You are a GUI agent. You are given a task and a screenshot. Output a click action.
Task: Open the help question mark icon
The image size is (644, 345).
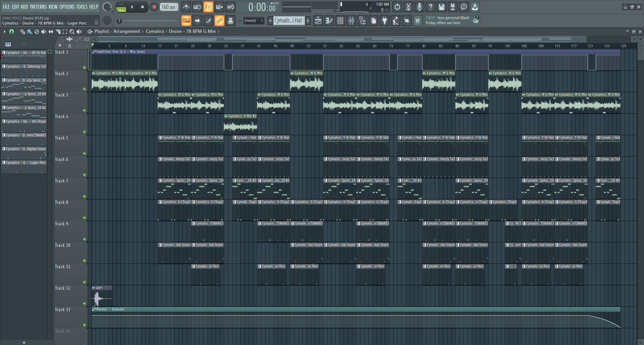point(430,7)
